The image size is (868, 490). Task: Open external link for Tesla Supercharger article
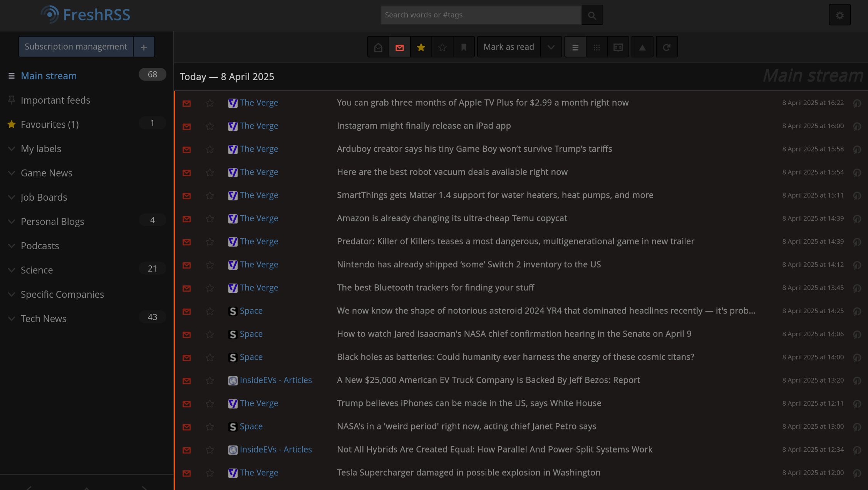tap(857, 473)
